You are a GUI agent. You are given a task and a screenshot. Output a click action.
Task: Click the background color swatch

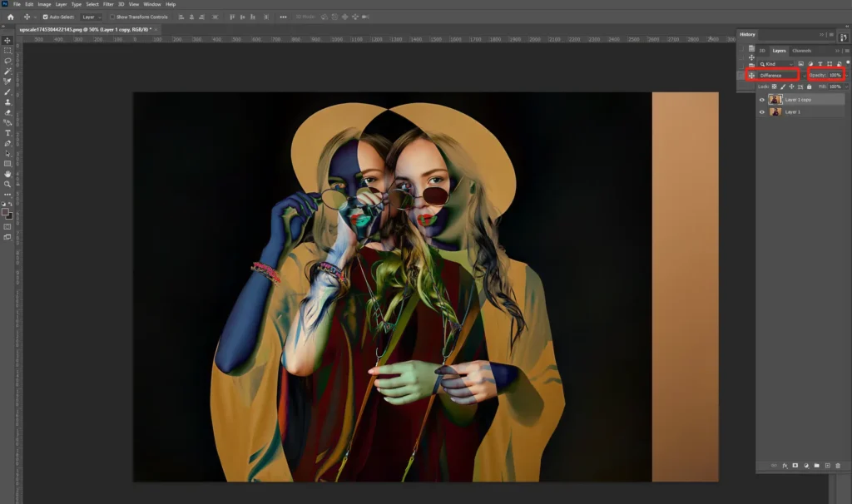point(10,216)
